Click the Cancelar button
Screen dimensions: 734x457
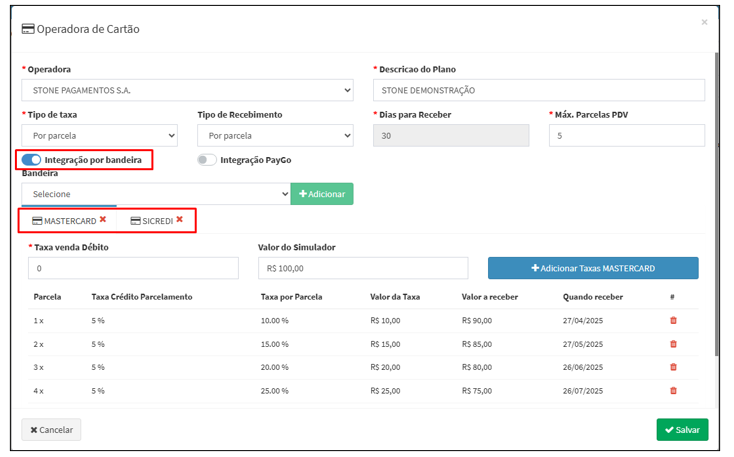tap(51, 430)
